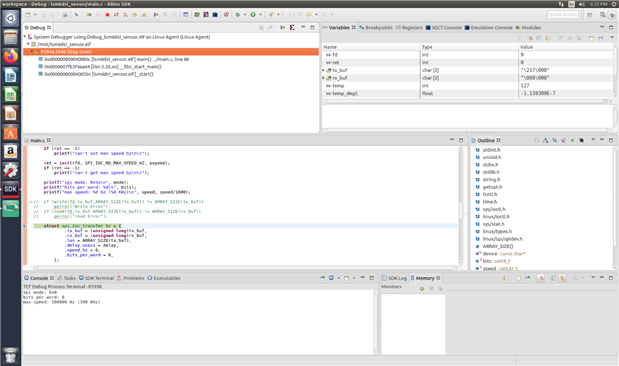Open the Run dropdown arrow in the toolbar
The height and width of the screenshot is (366, 619).
click(260, 15)
